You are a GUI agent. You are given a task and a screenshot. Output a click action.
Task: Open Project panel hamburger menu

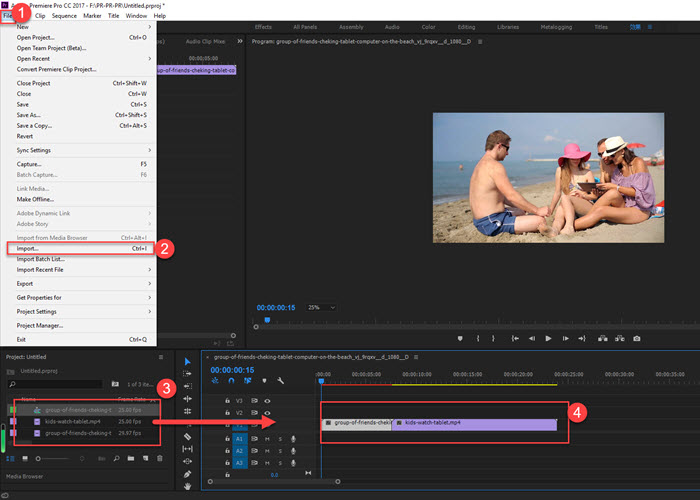(161, 357)
